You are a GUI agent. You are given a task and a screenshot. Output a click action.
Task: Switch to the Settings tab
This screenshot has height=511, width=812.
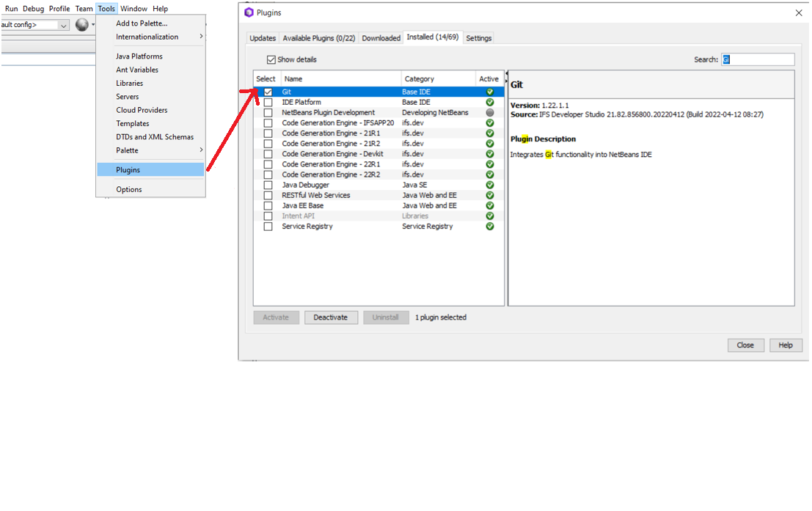pos(478,38)
